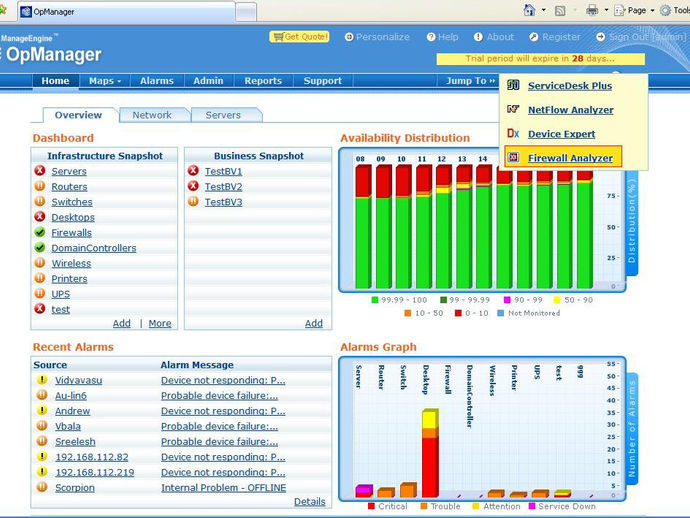The height and width of the screenshot is (518, 690).
Task: Open the Alarms navigation item
Action: point(157,81)
